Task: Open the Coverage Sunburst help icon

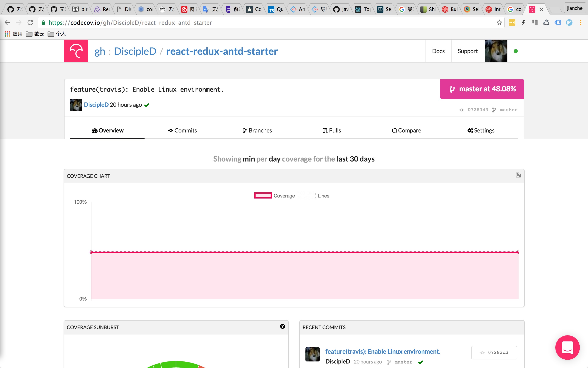Action: (x=282, y=326)
